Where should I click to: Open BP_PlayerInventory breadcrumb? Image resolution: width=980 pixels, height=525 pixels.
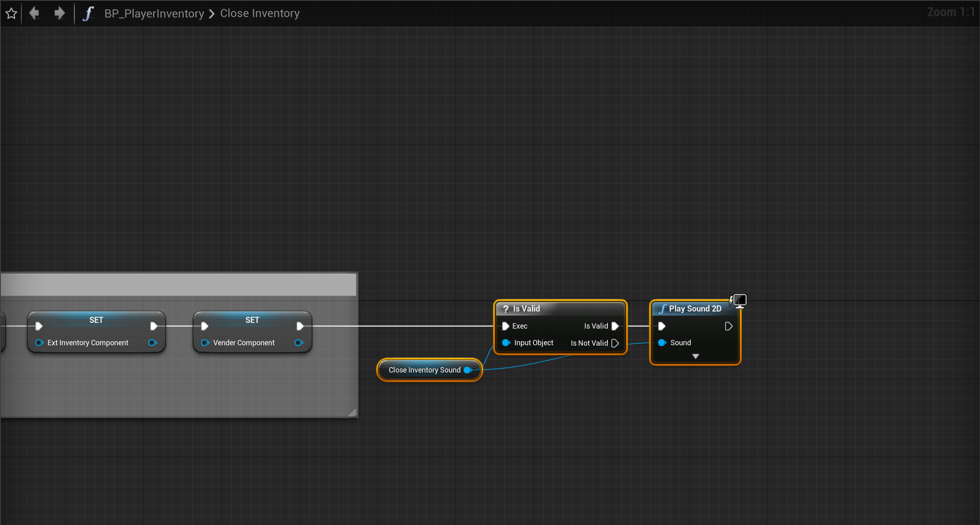pyautogui.click(x=154, y=13)
